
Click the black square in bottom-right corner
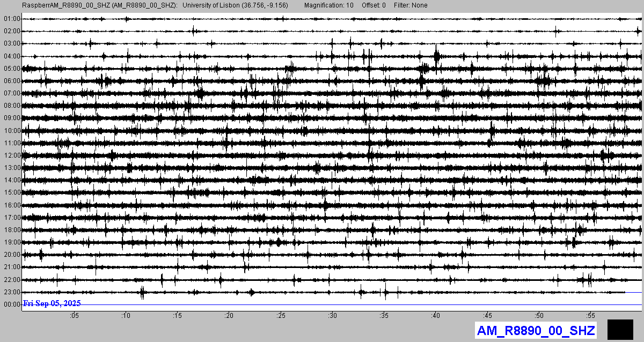620,329
